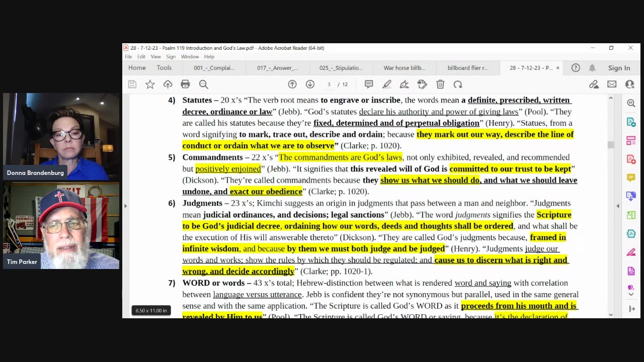Hide the right pane using the small left-pointing arrow

coord(618,206)
